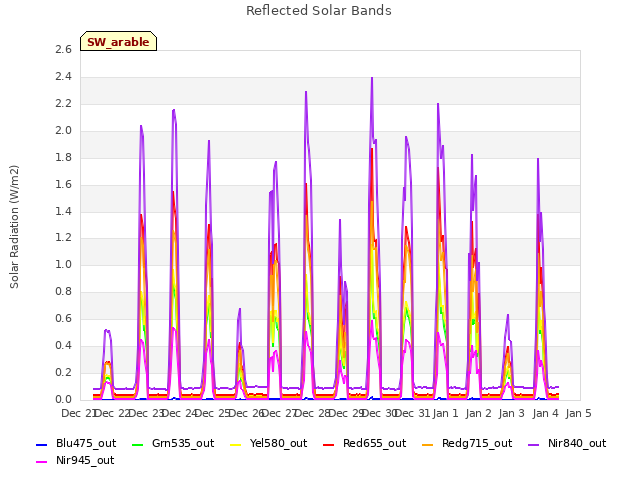Viewport: 640px width, 480px height.
Task: Click the SW_arable annotation box
Action: [x=118, y=41]
